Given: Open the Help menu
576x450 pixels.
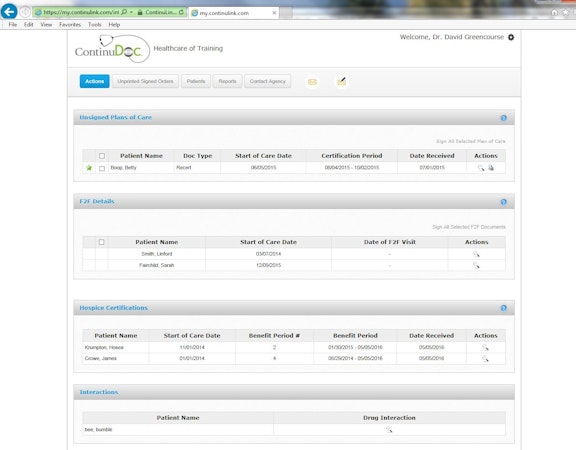Looking at the screenshot, I should 114,25.
